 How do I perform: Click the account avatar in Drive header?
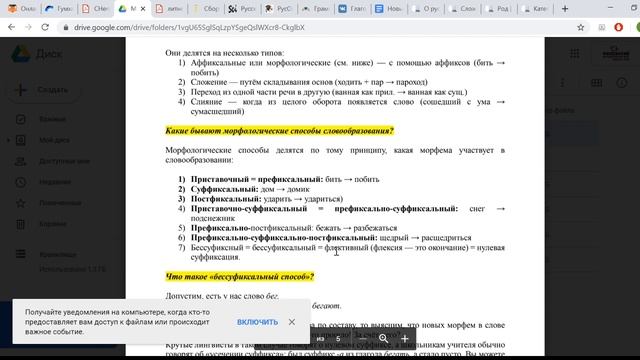(616, 53)
